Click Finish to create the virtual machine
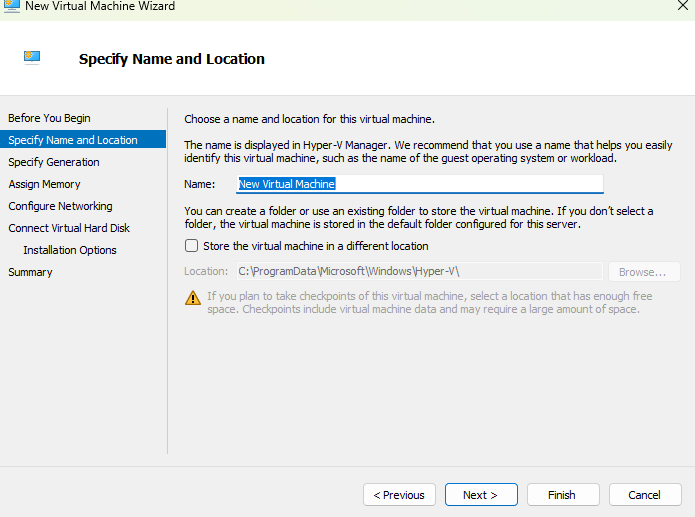695x517 pixels. [x=562, y=495]
